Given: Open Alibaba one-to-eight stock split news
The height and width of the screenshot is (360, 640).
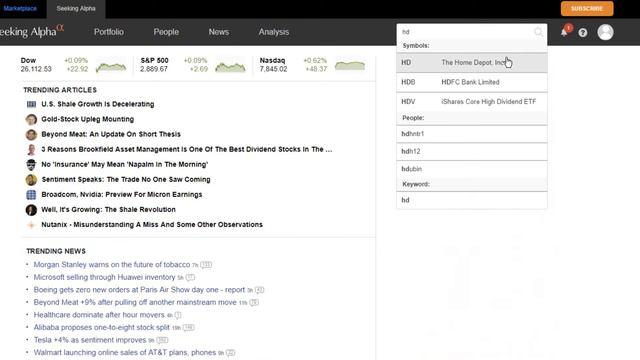Looking at the screenshot, I should pos(102,328).
